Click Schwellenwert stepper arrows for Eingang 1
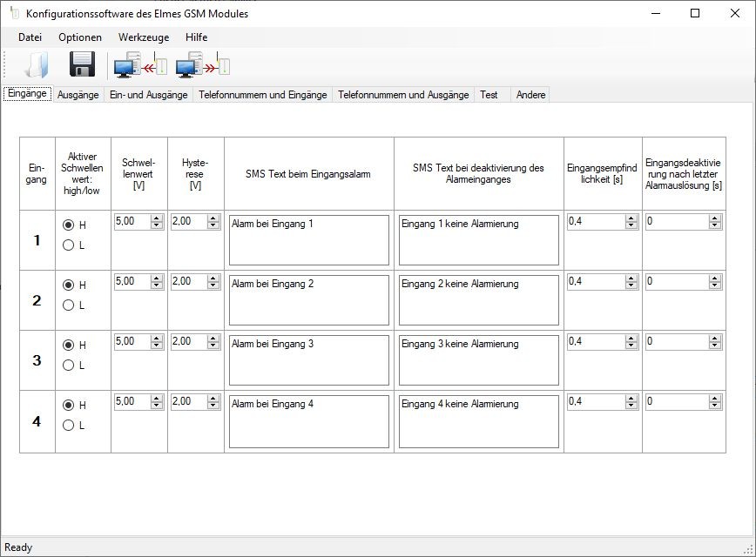 coord(157,222)
